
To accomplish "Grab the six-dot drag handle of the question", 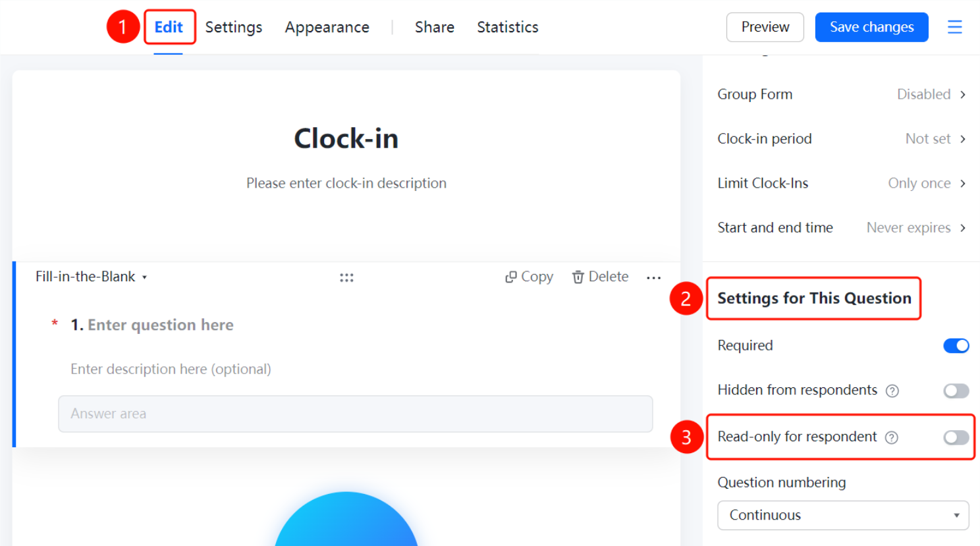I will point(346,277).
